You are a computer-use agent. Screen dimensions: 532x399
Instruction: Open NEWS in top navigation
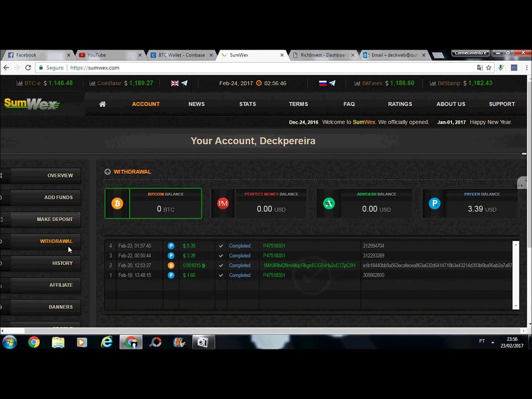[x=196, y=104]
